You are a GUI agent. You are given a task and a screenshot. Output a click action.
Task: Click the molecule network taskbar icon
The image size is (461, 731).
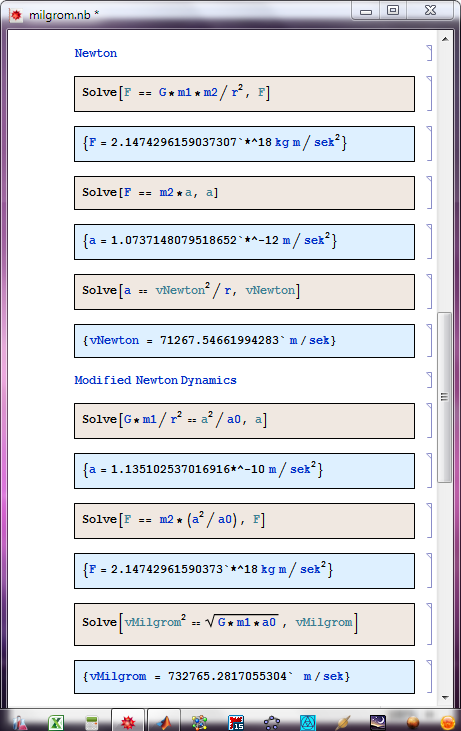(x=200, y=722)
